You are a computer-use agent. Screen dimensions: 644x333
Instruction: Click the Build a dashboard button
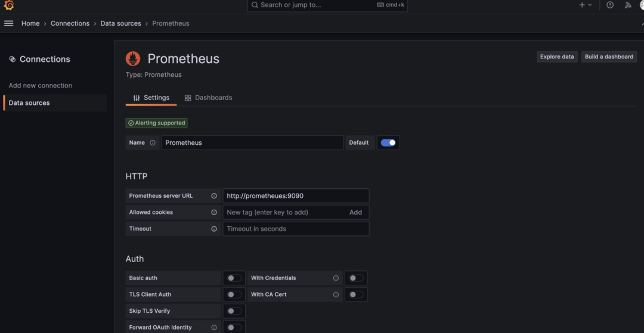[x=609, y=57]
